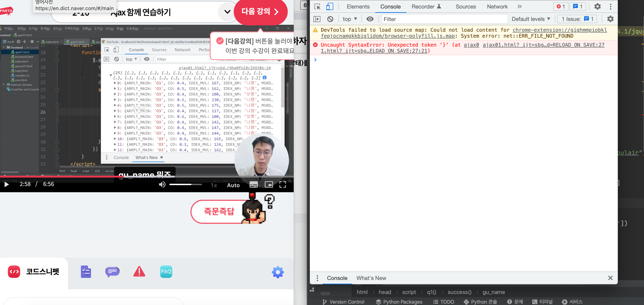Open the 터미널 tool window
Screen dimensions: 644x305
(x=542, y=302)
